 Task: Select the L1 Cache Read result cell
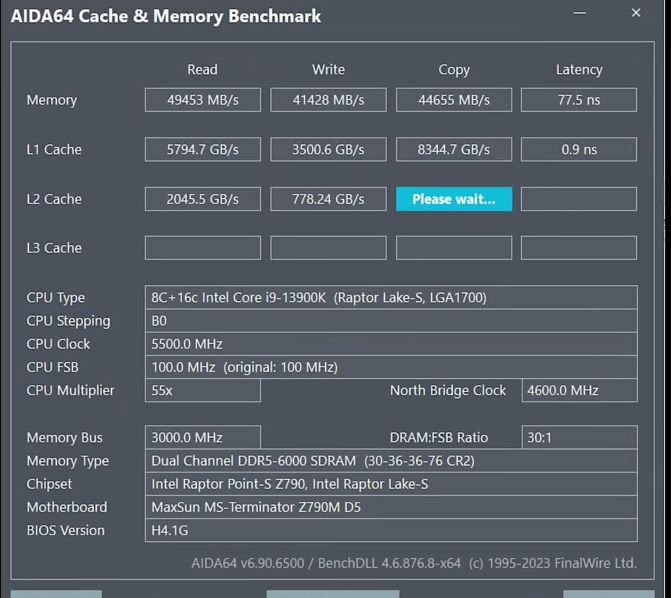click(203, 149)
